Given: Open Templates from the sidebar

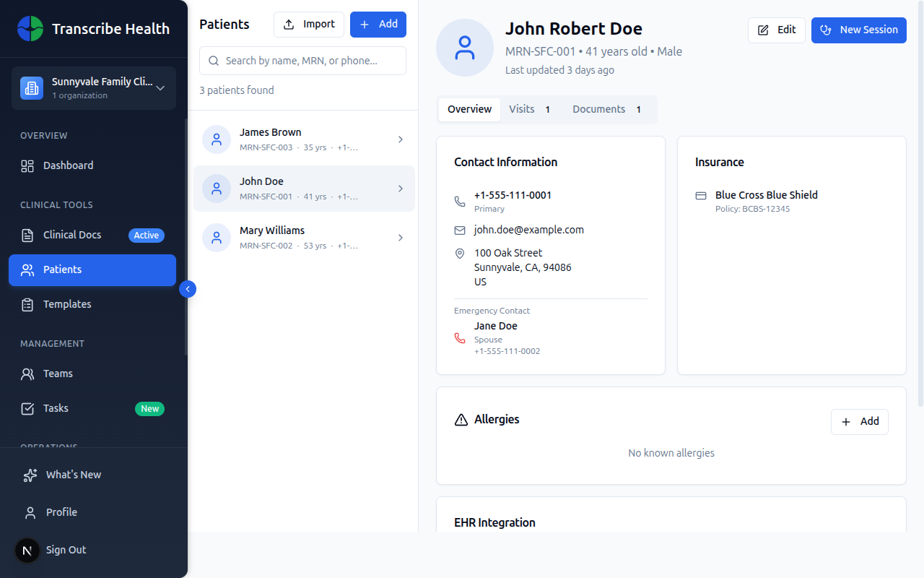Looking at the screenshot, I should click(x=65, y=303).
